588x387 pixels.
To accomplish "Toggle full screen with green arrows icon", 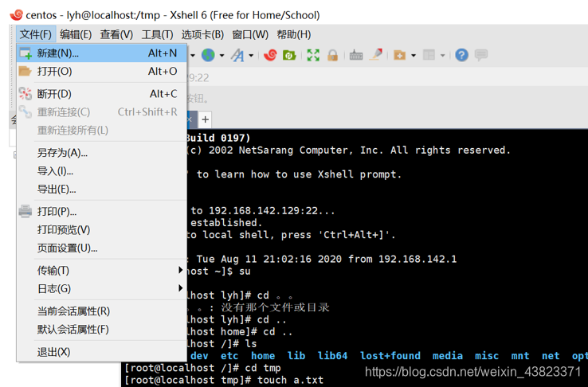I will (313, 55).
